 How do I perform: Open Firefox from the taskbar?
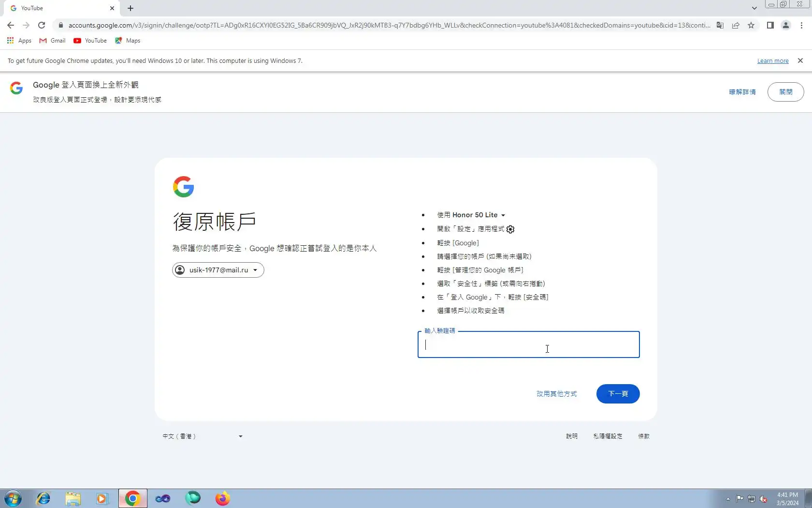[222, 498]
